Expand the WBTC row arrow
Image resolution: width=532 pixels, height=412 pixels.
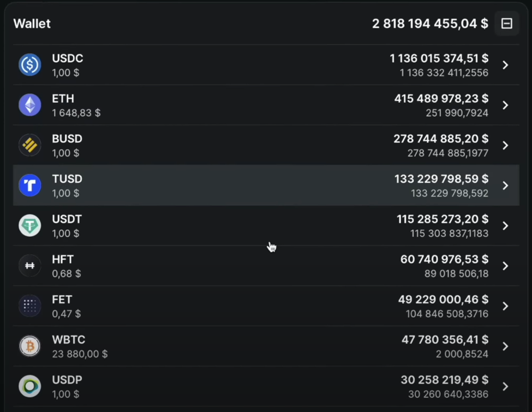(505, 347)
